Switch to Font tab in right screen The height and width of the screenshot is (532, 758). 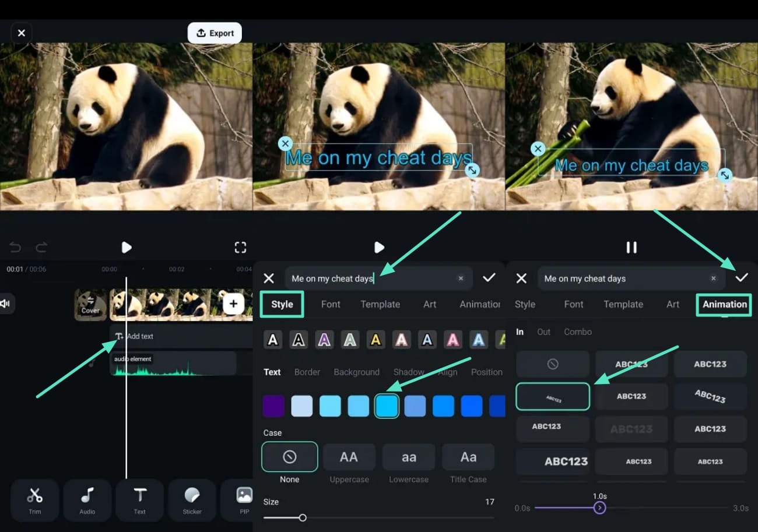(x=574, y=304)
